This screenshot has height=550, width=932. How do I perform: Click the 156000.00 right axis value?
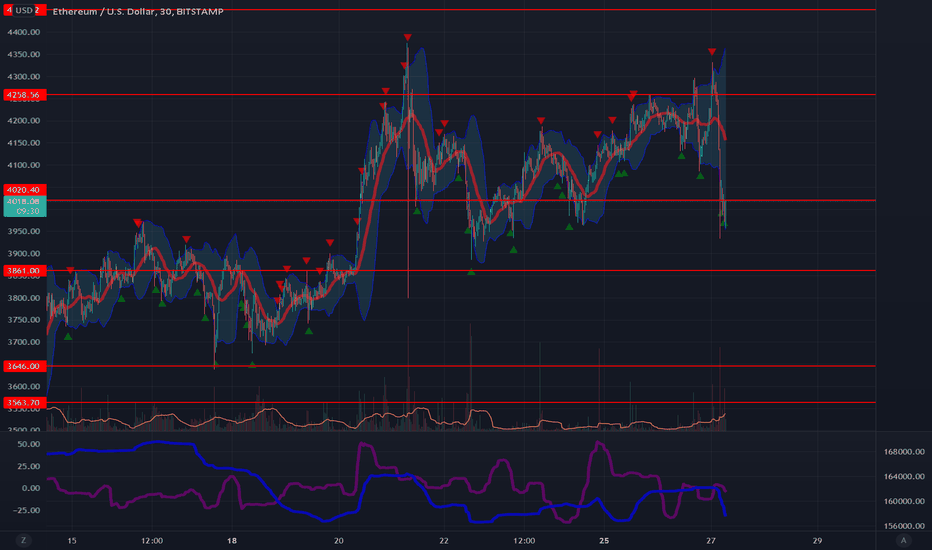coord(904,526)
